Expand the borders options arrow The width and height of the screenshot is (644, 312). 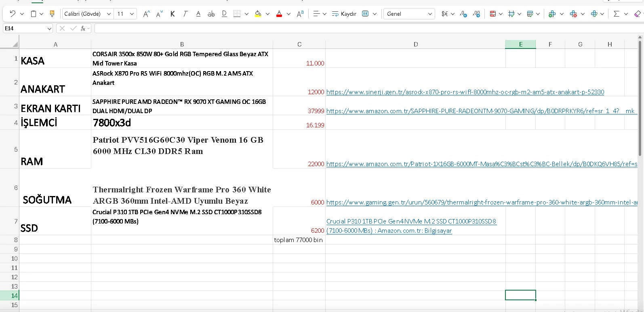[x=246, y=14]
